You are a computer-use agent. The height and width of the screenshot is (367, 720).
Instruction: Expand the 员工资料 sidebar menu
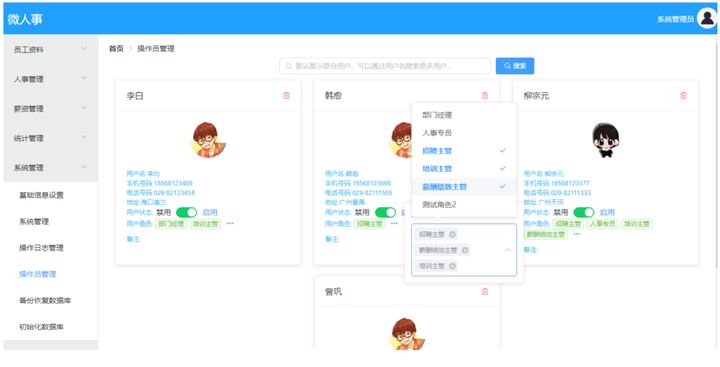pos(51,50)
